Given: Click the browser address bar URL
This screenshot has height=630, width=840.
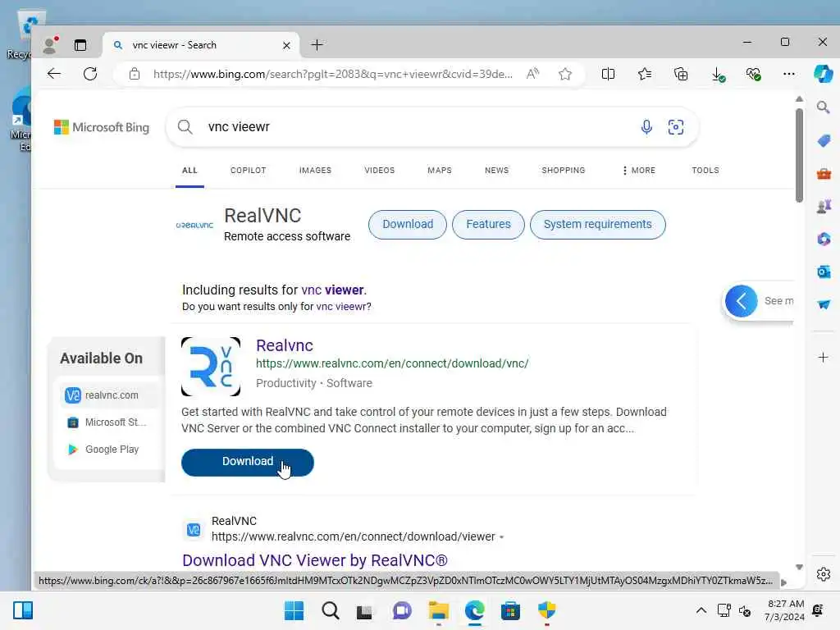Looking at the screenshot, I should tap(333, 74).
